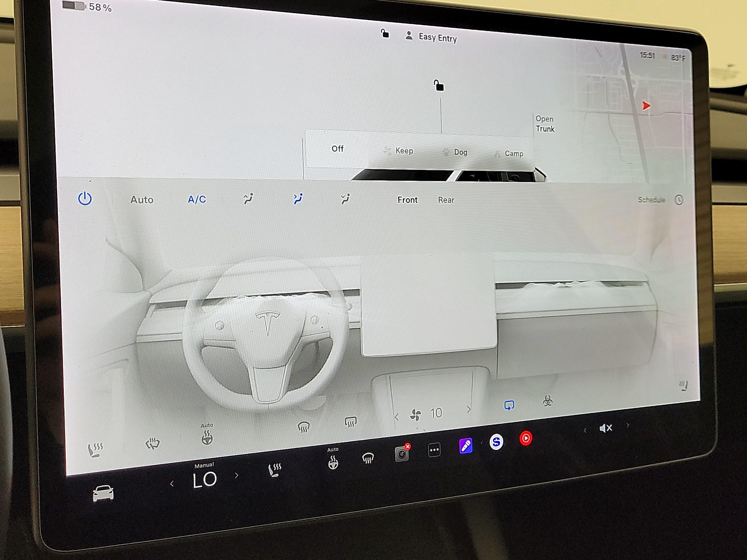Open the blue S app icon
Screen dimensions: 747x560
(x=496, y=442)
